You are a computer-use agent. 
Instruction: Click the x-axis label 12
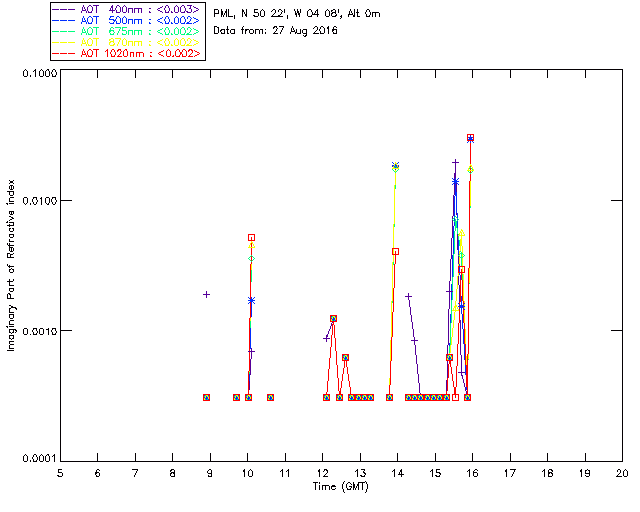click(322, 473)
